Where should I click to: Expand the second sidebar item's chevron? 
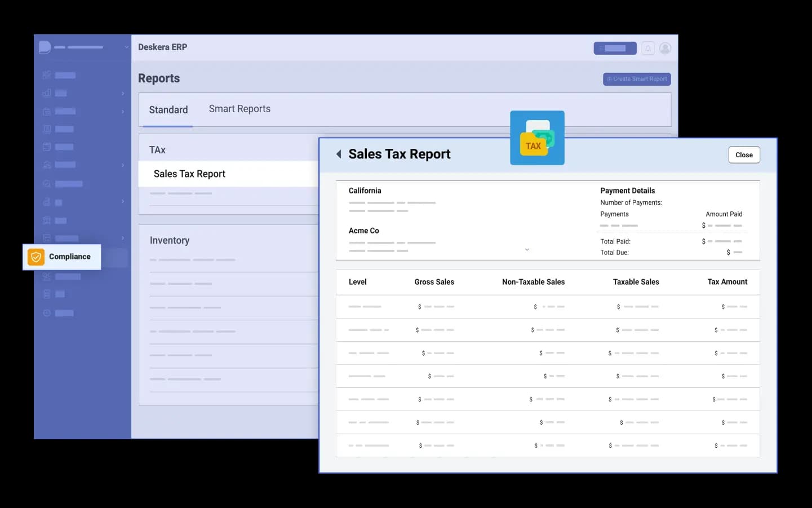122,93
